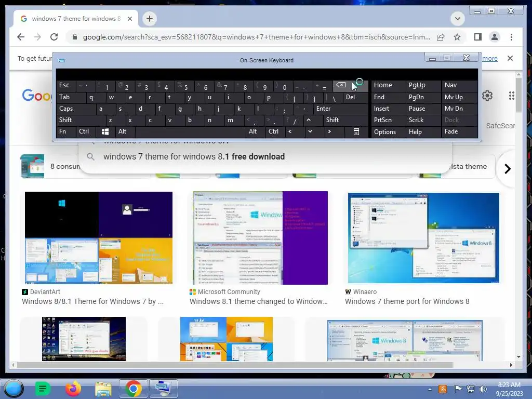Click the Enter key on On-Screen Keyboard
The image size is (532, 399).
pos(341,109)
